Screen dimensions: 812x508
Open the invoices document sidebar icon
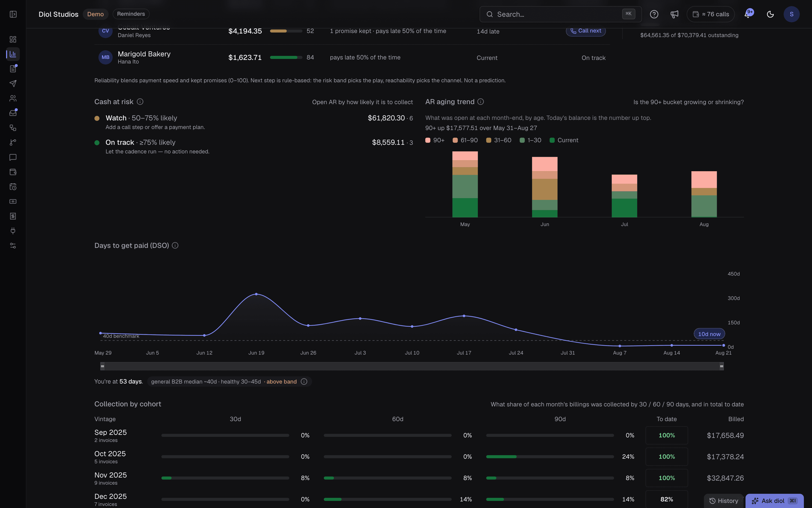pyautogui.click(x=13, y=69)
